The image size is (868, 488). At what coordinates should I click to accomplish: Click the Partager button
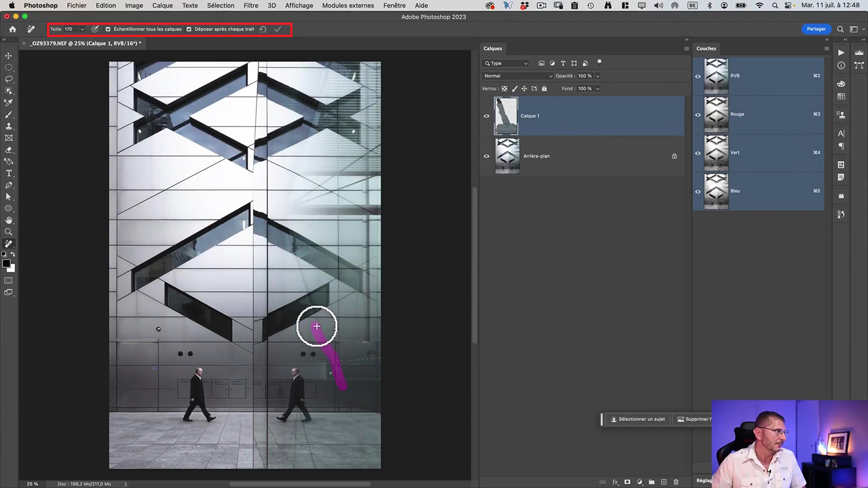(816, 29)
